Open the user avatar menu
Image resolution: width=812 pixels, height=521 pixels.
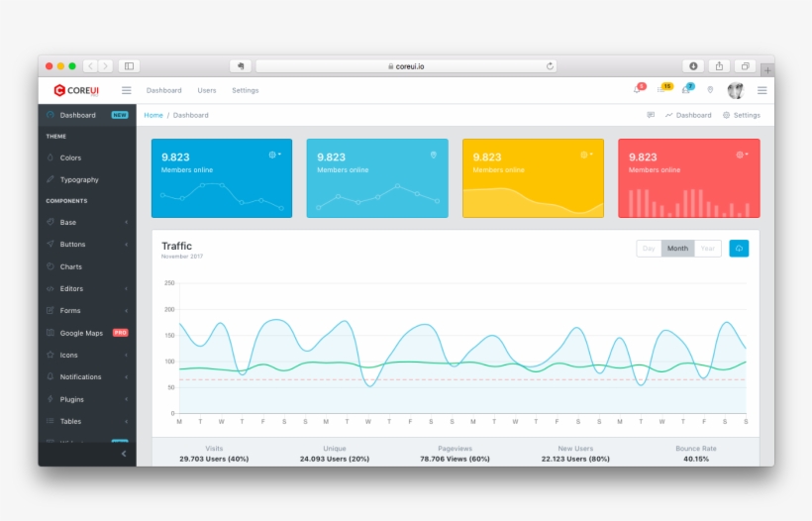(735, 90)
